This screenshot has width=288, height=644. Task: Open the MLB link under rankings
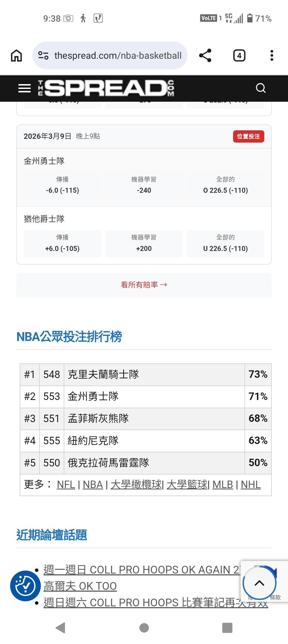coord(223,485)
